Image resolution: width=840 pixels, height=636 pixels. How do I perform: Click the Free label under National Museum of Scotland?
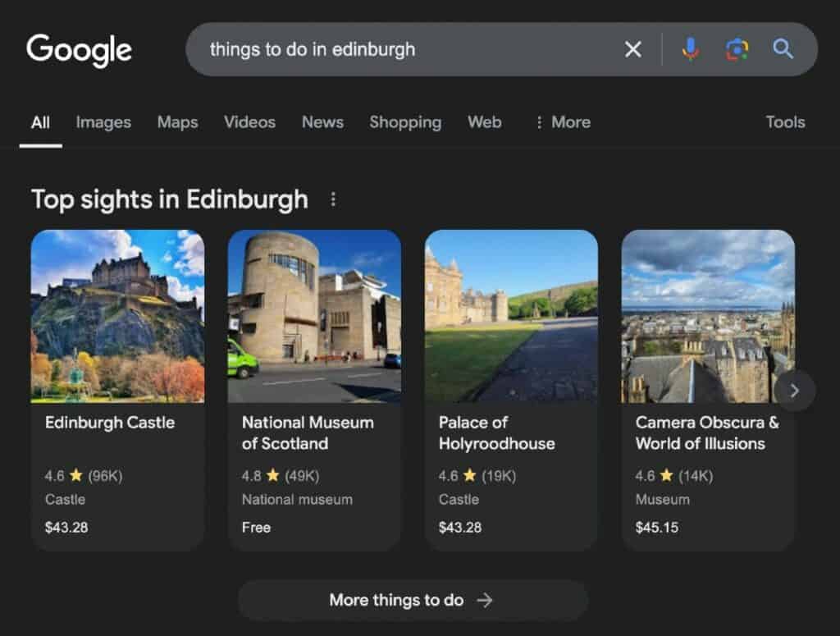pos(256,528)
